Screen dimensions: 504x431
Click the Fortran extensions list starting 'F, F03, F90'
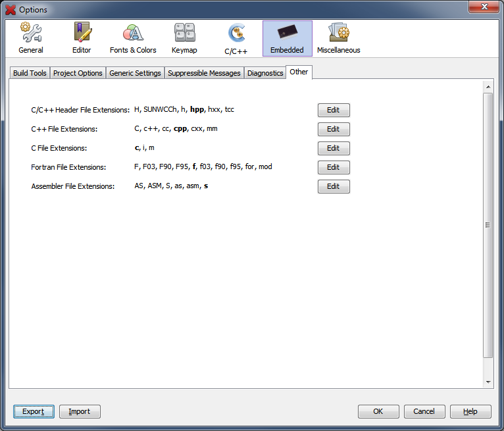[x=203, y=166]
